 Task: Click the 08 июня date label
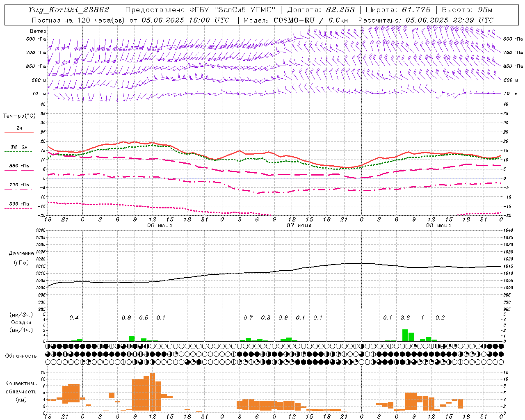(438, 226)
